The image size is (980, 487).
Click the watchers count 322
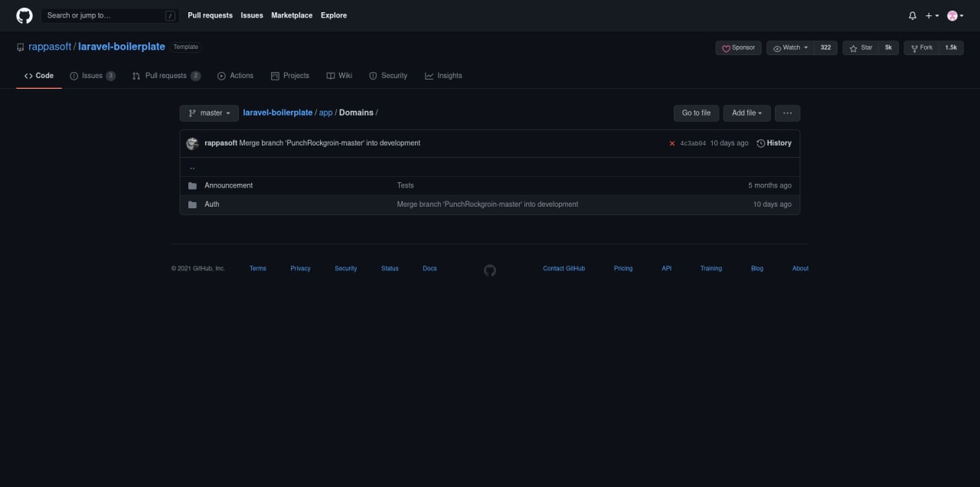(x=826, y=47)
